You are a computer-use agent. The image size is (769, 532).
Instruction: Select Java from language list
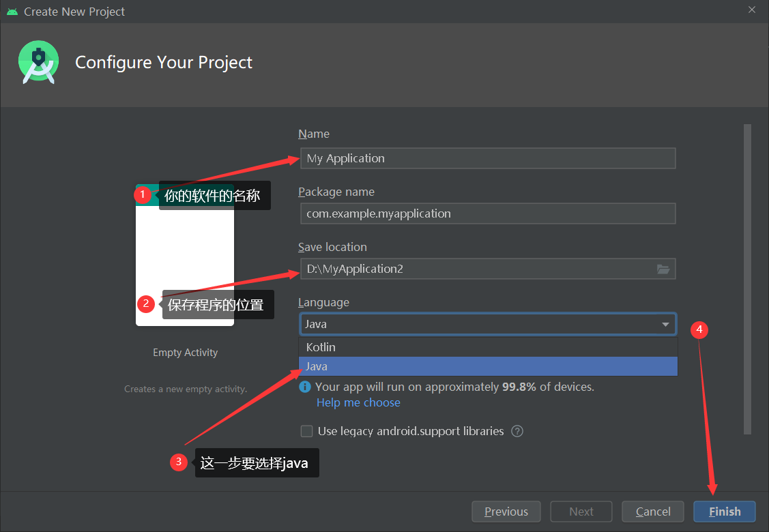coord(488,366)
